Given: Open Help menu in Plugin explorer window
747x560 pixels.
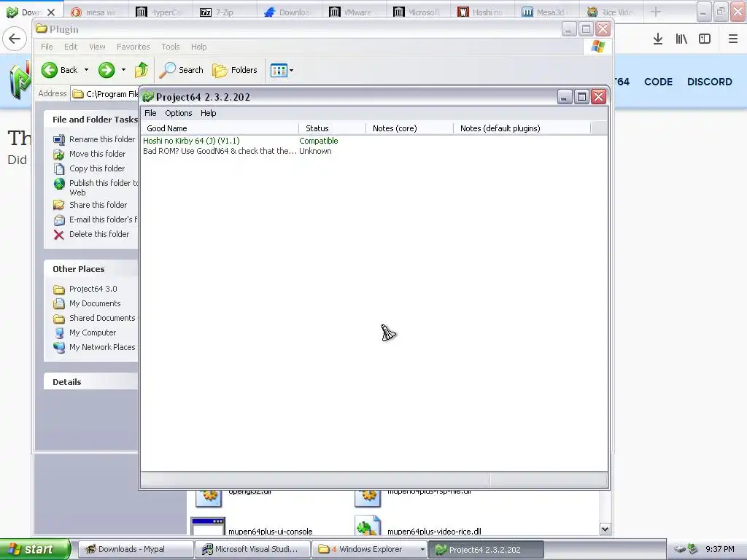Looking at the screenshot, I should click(198, 47).
